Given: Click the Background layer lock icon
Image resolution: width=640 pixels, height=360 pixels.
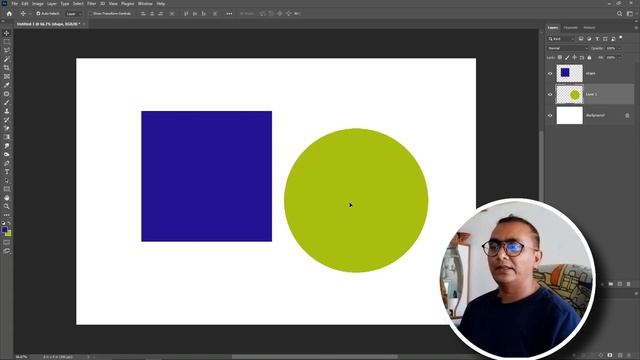Looking at the screenshot, I should click(627, 116).
